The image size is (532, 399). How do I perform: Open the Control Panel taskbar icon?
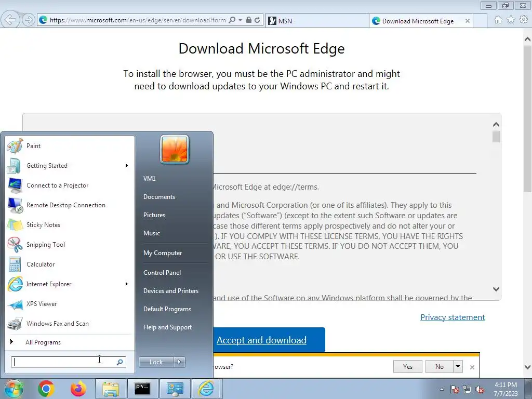[x=175, y=389]
